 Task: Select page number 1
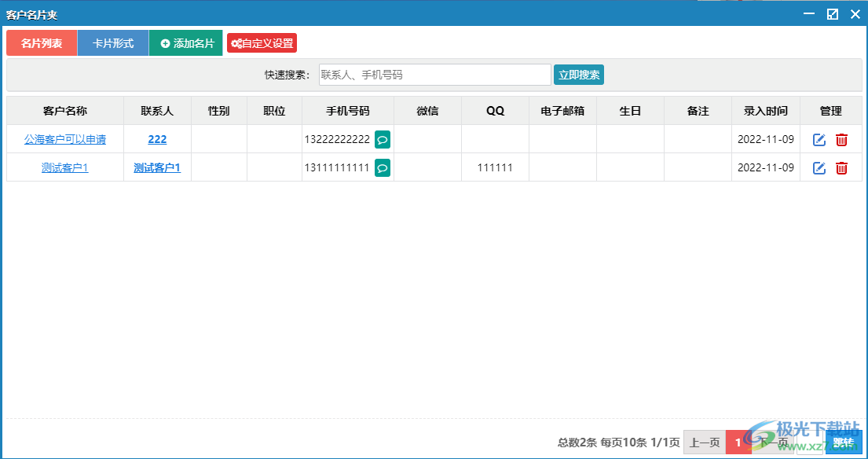pyautogui.click(x=738, y=442)
